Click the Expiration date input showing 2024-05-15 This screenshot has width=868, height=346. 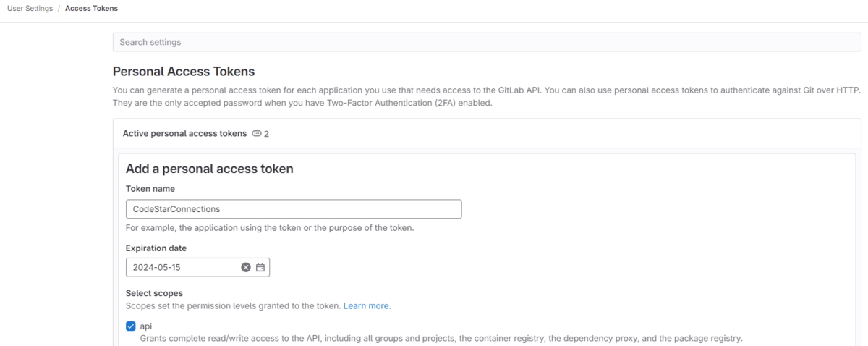[197, 267]
